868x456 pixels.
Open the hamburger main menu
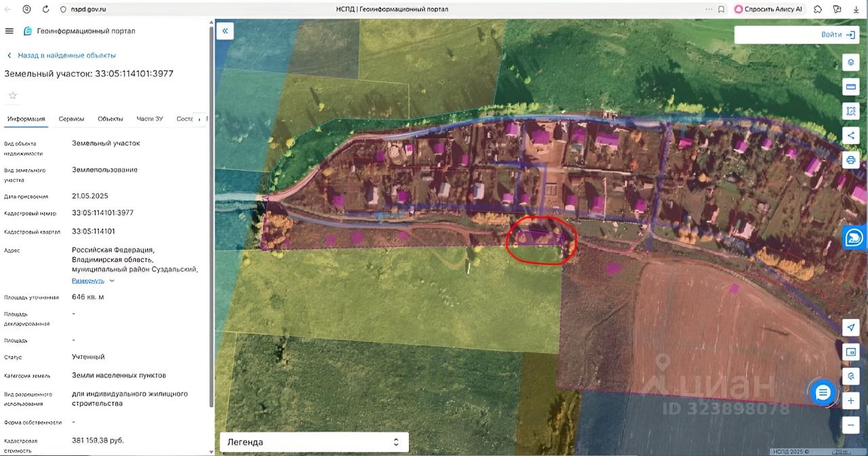9,31
